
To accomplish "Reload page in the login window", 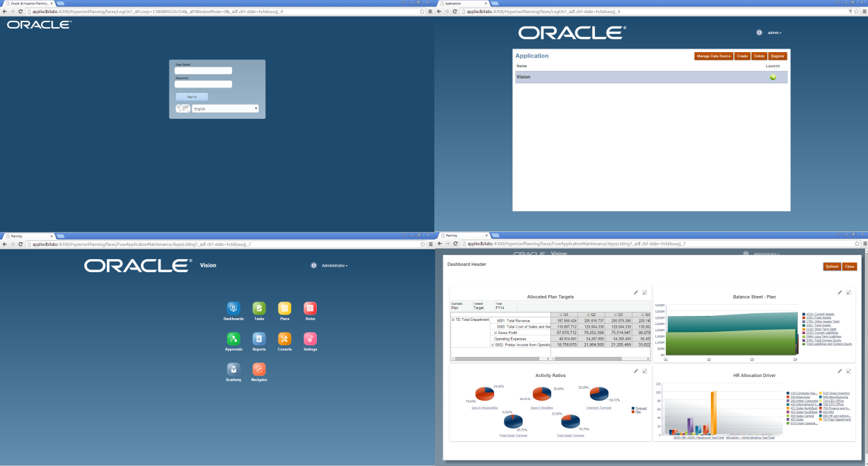I will coord(19,12).
